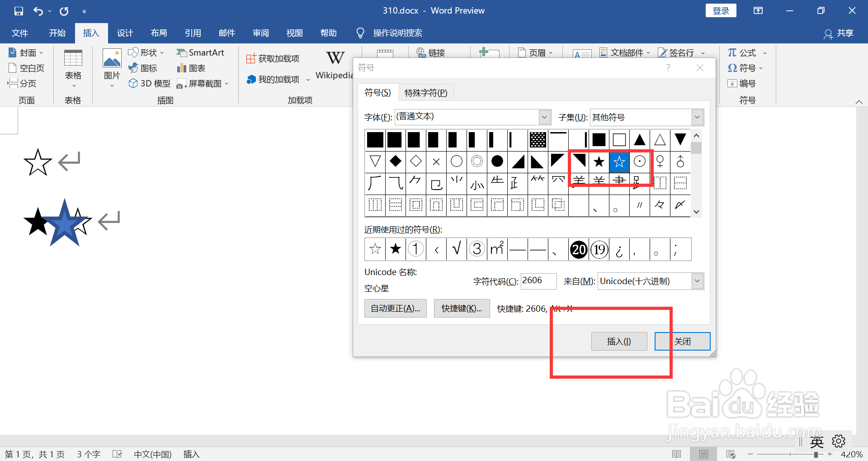The height and width of the screenshot is (461, 868).
Task: Undo the last action
Action: tap(38, 11)
